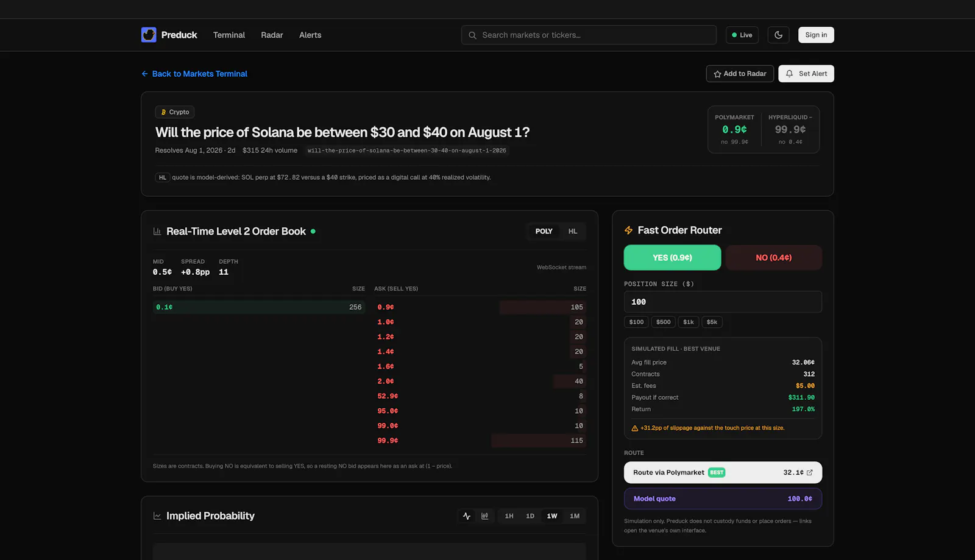The width and height of the screenshot is (975, 560).
Task: Click the Implied Probability chart icon
Action: [x=157, y=516]
